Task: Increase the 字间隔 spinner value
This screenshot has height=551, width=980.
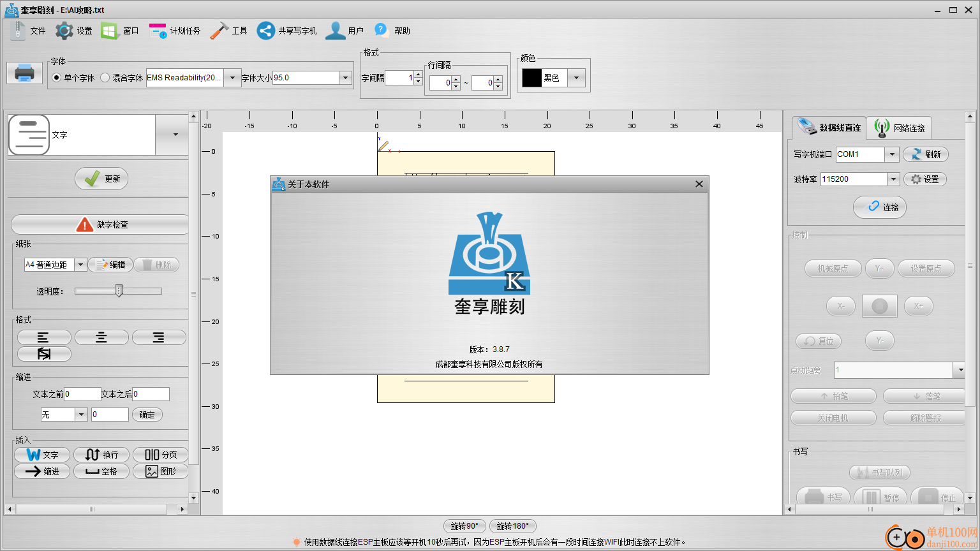Action: (x=418, y=75)
